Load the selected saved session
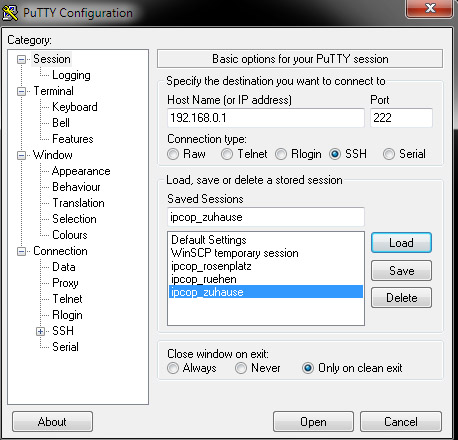The image size is (458, 440). coord(401,243)
